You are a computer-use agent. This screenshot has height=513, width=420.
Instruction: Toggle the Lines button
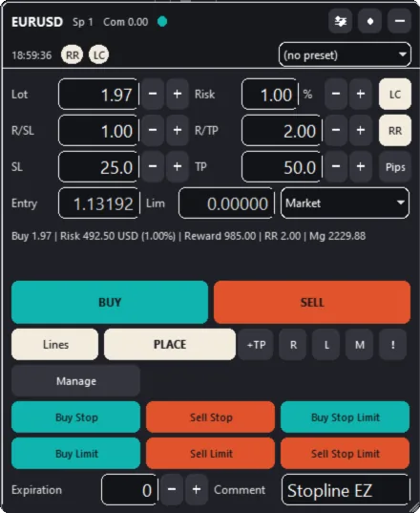click(55, 345)
